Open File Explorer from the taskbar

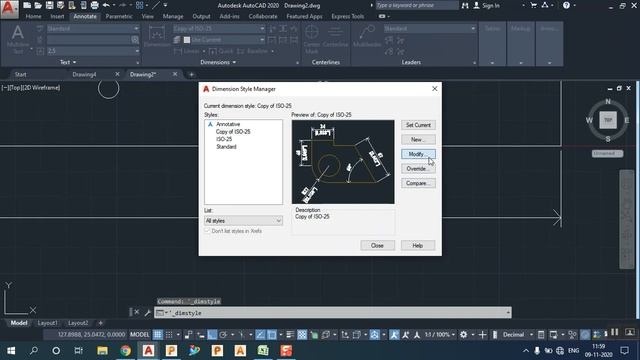(x=102, y=351)
